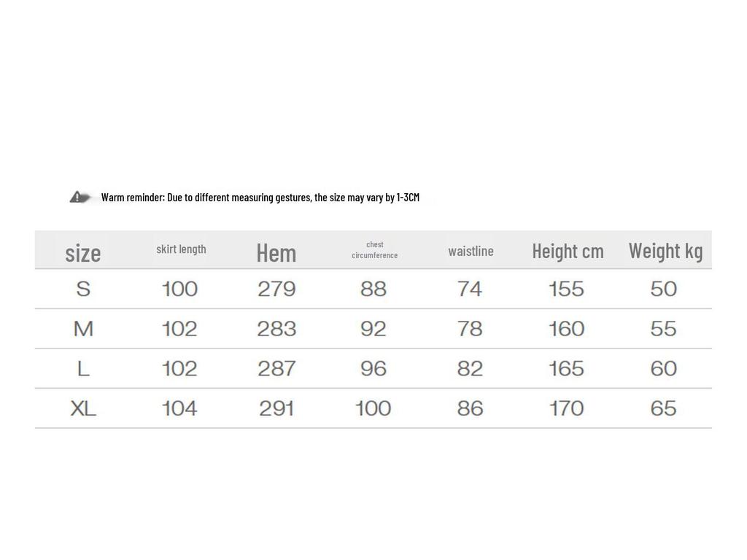747x560 pixels.
Task: Click the 'chest circumference' column header
Action: 374,250
